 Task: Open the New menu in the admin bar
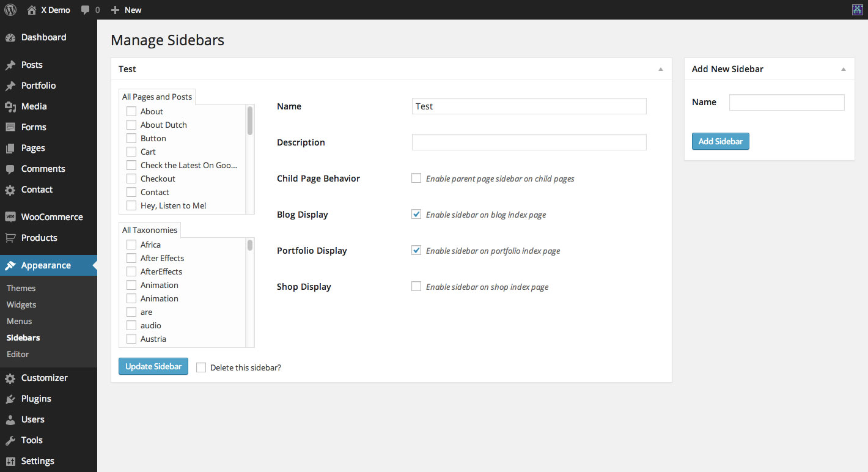[x=125, y=10]
